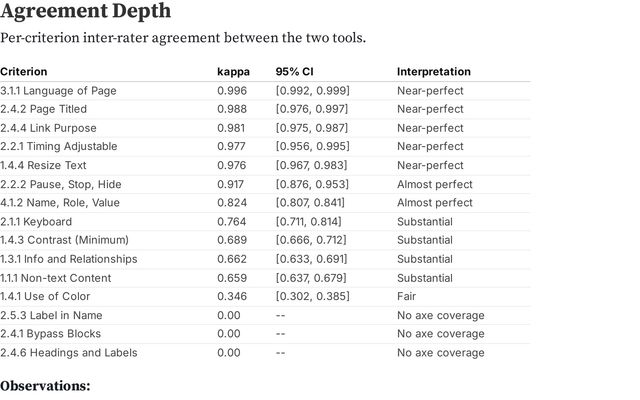The height and width of the screenshot is (400, 640).
Task: Click the 2.2.2 Pause, Stop, Hide criterion
Action: coord(61,184)
